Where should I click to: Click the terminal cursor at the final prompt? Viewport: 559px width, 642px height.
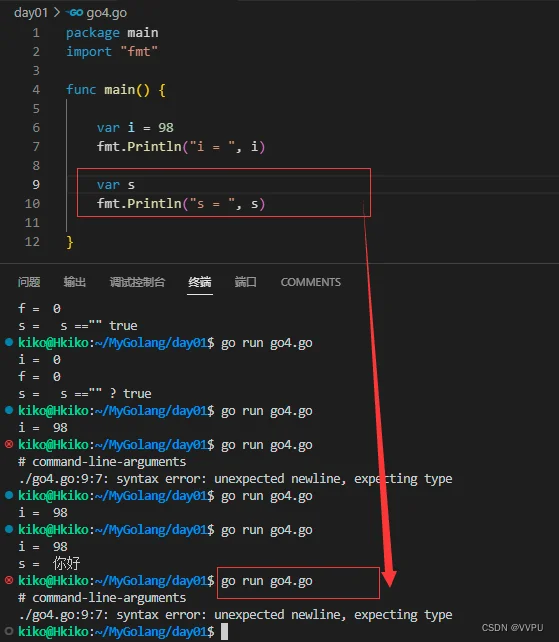[x=224, y=631]
